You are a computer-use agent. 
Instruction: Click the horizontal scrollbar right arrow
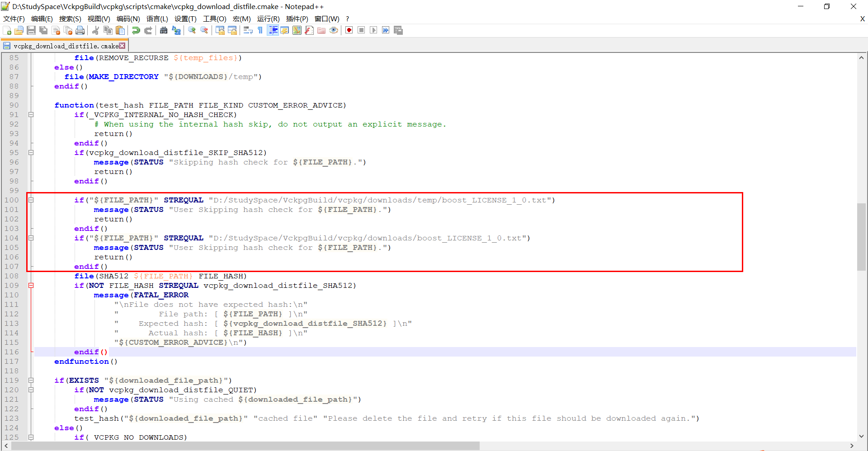(x=852, y=446)
